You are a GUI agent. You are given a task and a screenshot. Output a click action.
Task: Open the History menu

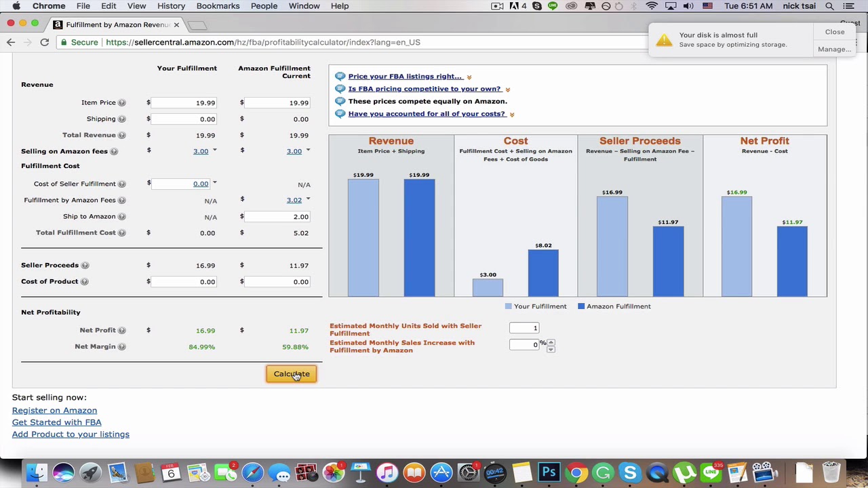tap(171, 6)
